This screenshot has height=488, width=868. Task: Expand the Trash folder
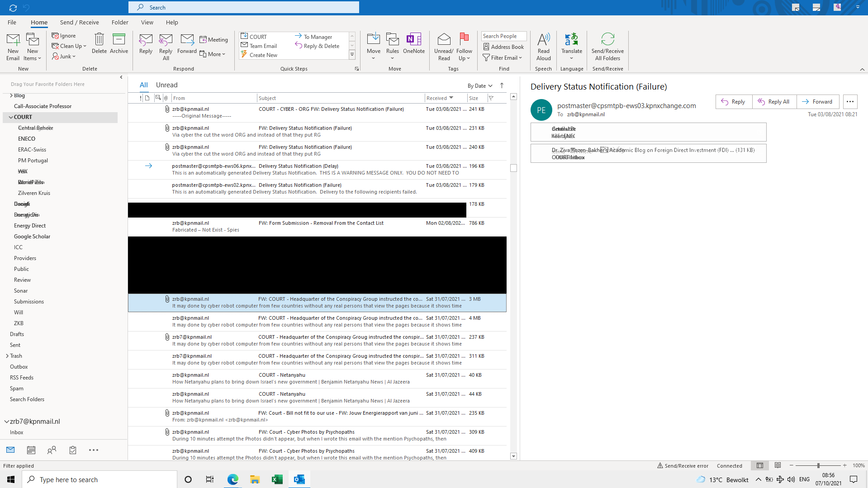tap(7, 356)
